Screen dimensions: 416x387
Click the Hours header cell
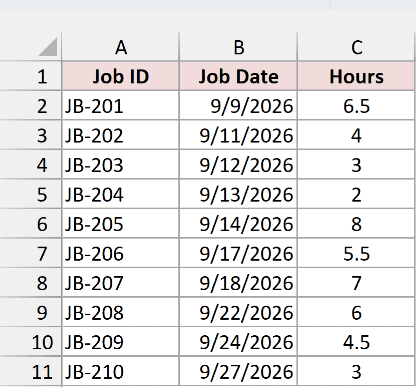pos(356,76)
